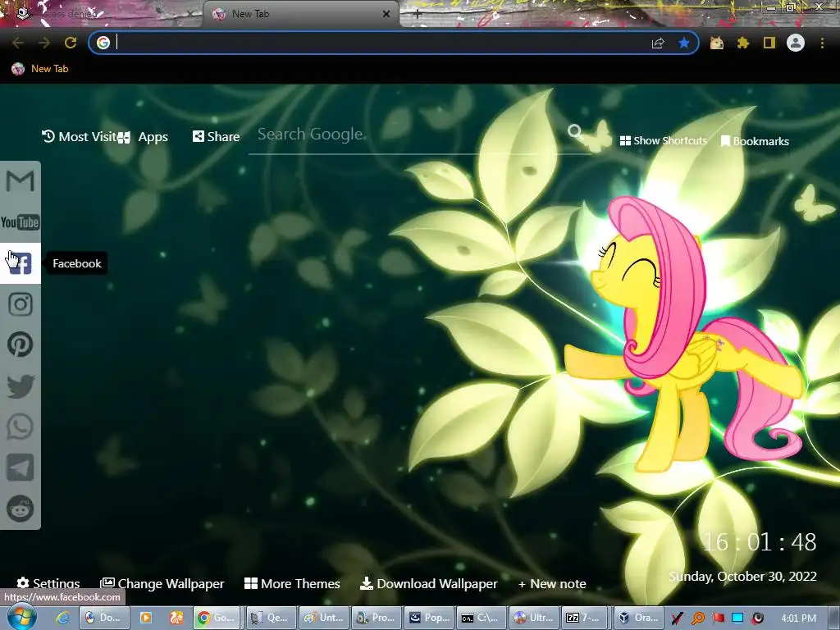
Task: Click Show Shortcuts
Action: click(663, 141)
